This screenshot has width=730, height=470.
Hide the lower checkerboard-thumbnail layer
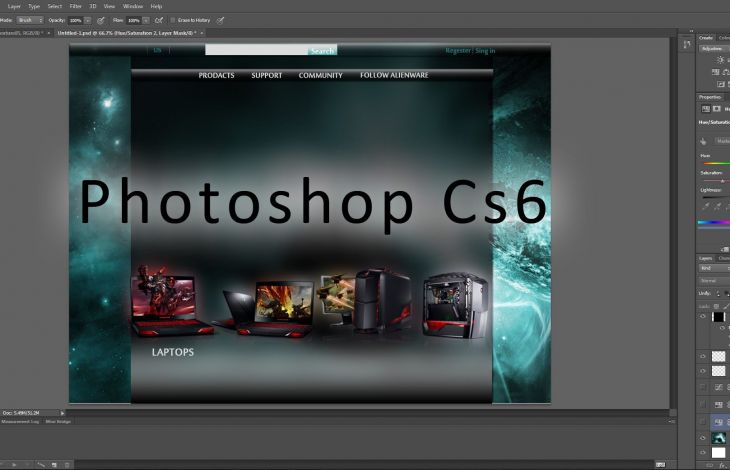coord(703,371)
